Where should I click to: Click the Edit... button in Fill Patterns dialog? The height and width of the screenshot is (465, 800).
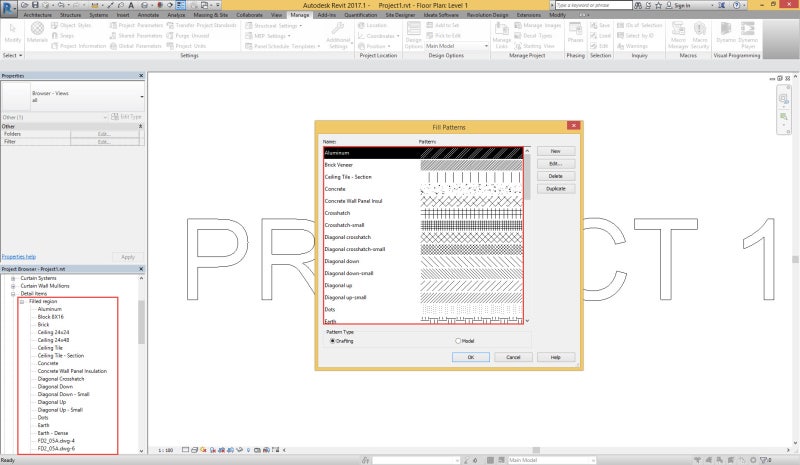[x=556, y=164]
